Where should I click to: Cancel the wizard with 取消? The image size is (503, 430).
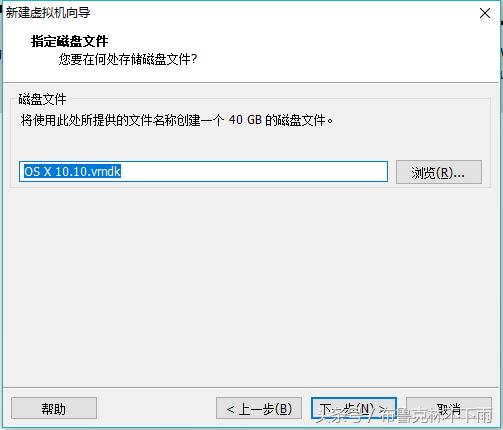pyautogui.click(x=449, y=408)
